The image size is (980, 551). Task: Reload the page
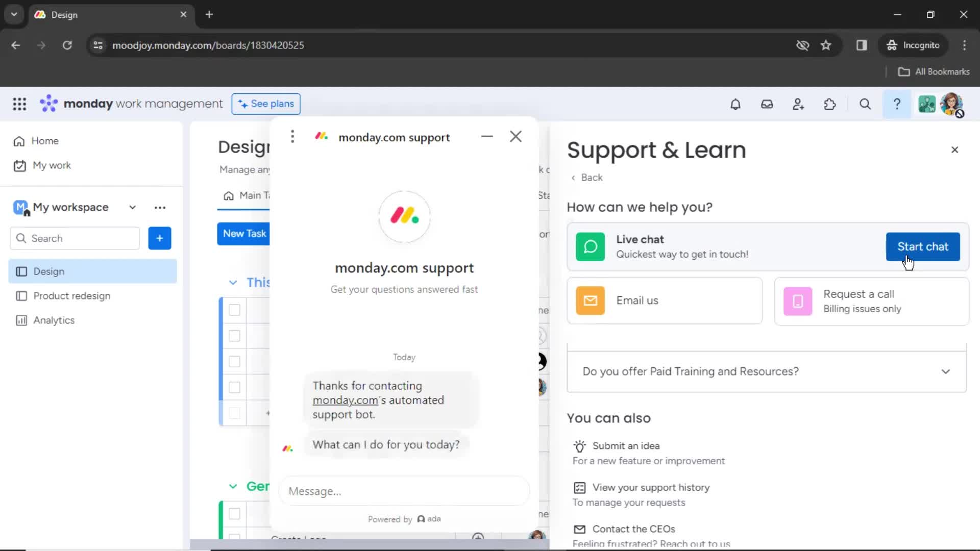point(67,45)
